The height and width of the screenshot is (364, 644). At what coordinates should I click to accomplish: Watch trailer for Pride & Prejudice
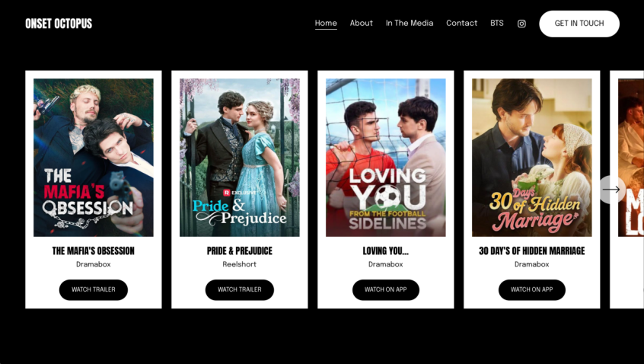tap(239, 290)
